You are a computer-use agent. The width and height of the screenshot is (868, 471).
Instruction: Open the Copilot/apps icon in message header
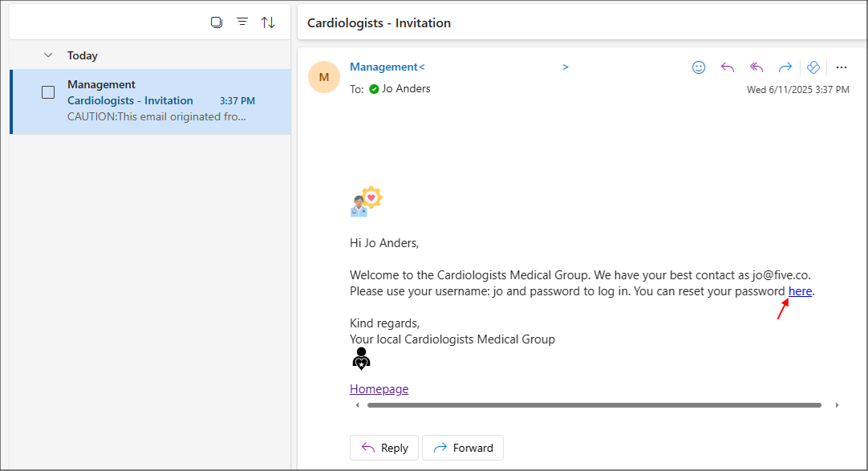click(x=813, y=67)
